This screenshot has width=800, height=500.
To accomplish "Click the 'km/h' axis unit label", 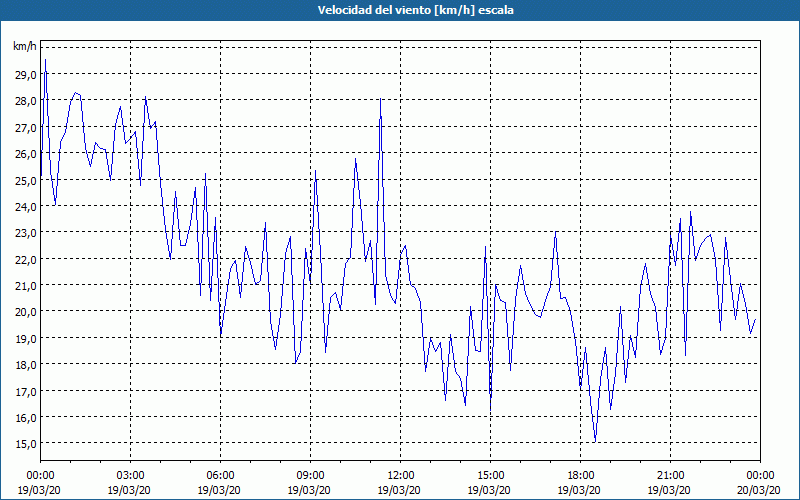I will (x=25, y=47).
